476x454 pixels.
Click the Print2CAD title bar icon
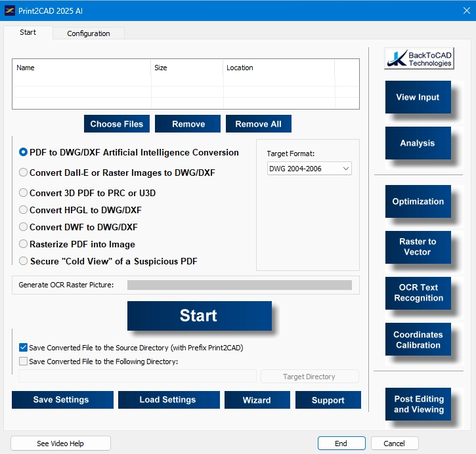tap(9, 11)
